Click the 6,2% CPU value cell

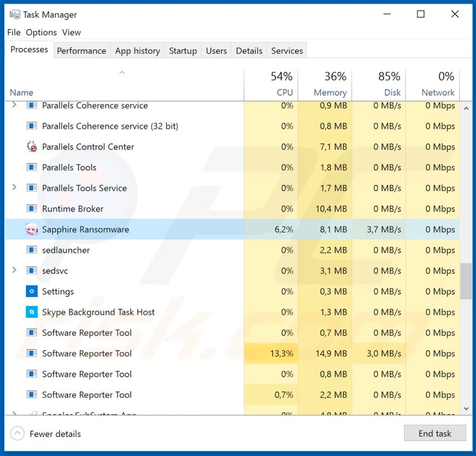tap(271, 230)
